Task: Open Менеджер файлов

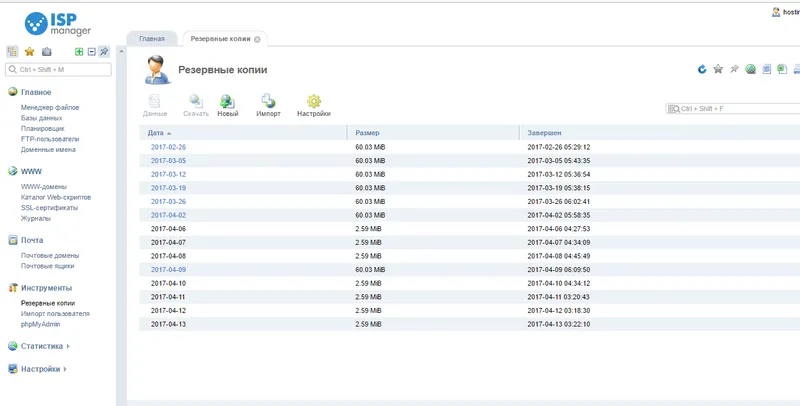Action: pos(50,107)
